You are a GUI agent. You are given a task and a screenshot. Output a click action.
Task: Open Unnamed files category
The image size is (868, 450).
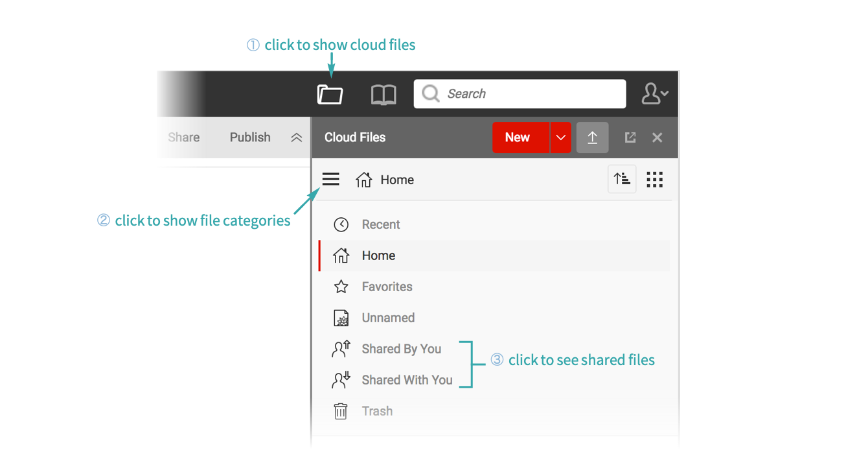tap(388, 318)
